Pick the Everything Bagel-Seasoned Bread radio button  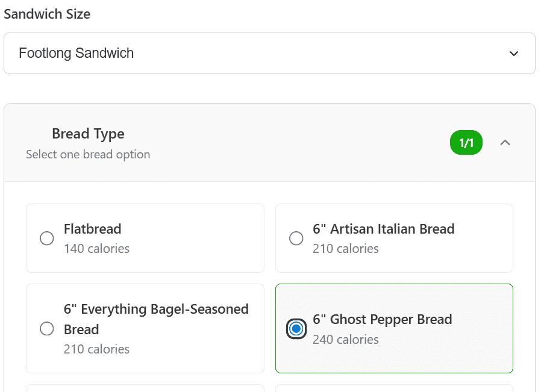point(47,329)
